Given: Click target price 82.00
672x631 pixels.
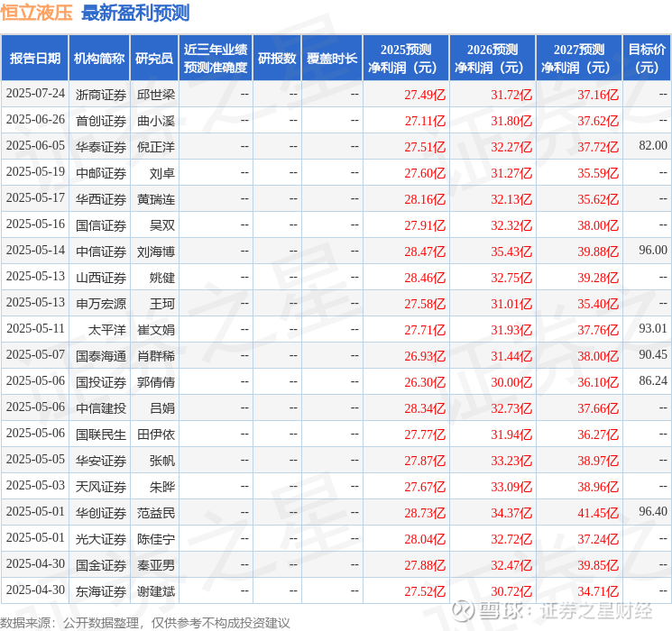Looking at the screenshot, I should pos(653,146).
